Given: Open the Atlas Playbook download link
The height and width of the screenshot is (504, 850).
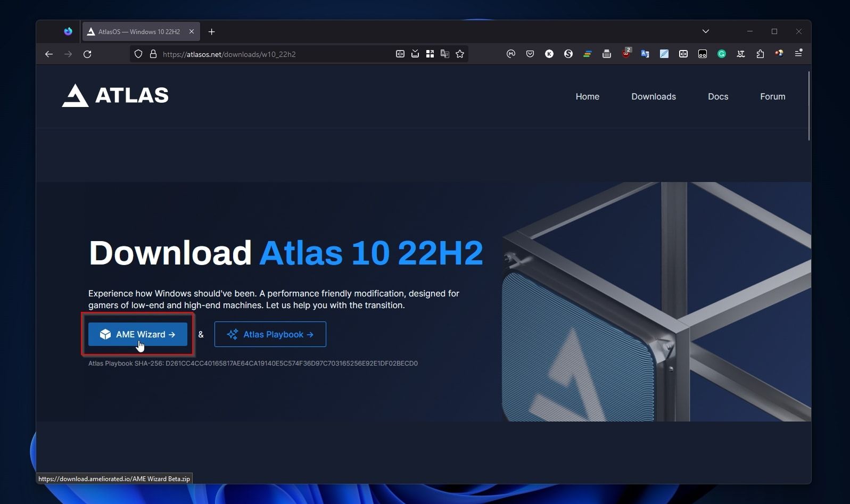Looking at the screenshot, I should 270,334.
